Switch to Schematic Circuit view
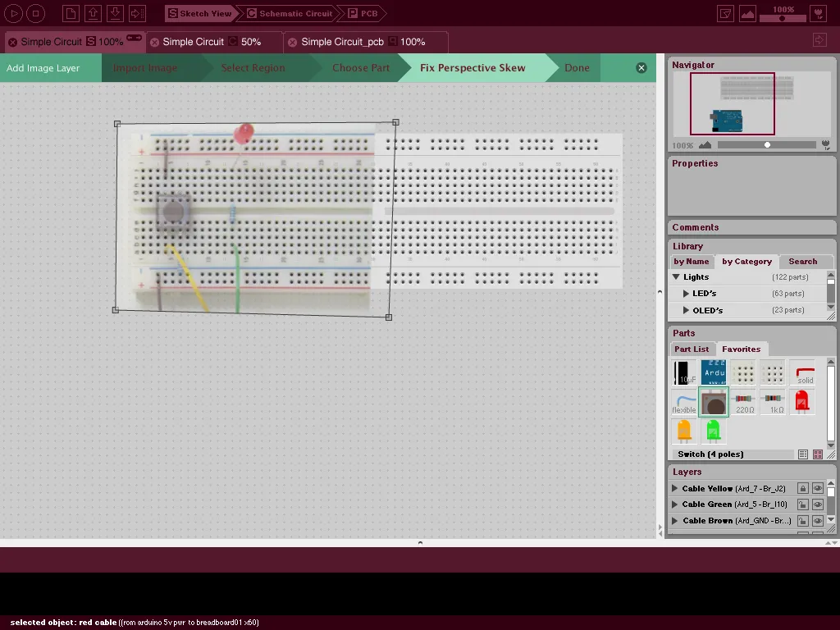This screenshot has height=630, width=840. click(290, 13)
